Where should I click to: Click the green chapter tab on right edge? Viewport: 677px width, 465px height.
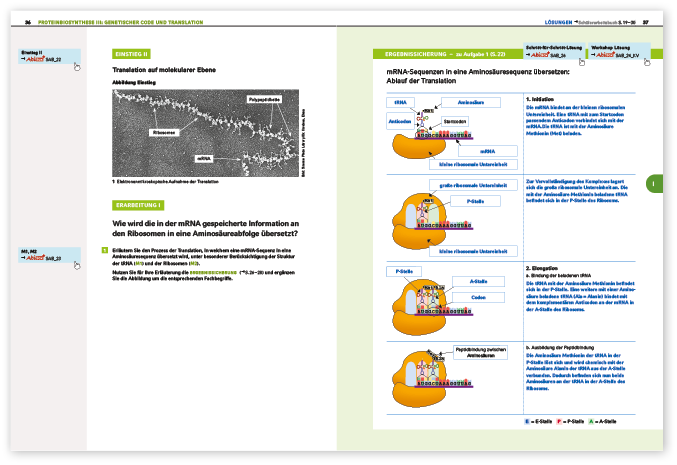click(x=653, y=184)
